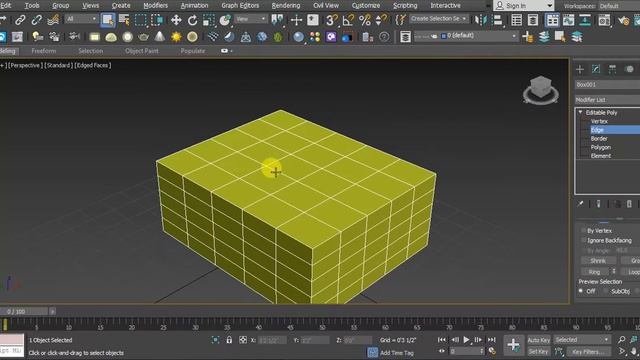Click the teapot primitive icon
The height and width of the screenshot is (360, 640).
click(x=143, y=37)
